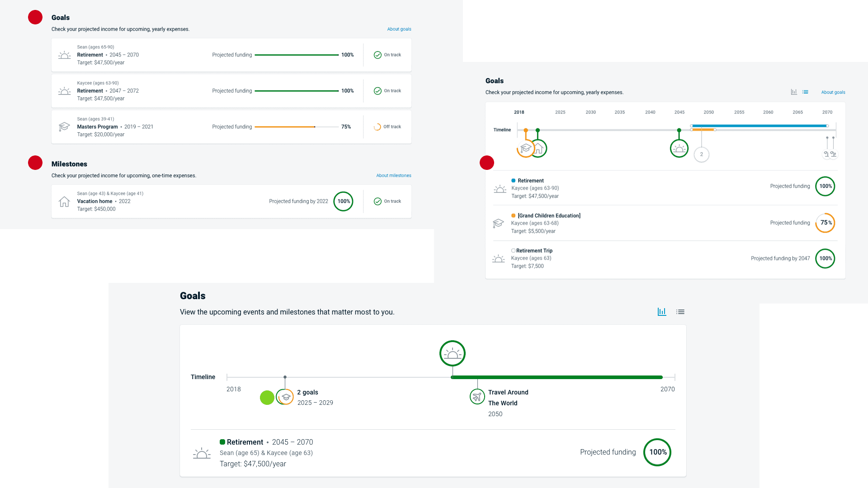Toggle the Retirement Trip empty checkbox marker
The width and height of the screenshot is (868, 488).
tap(513, 250)
